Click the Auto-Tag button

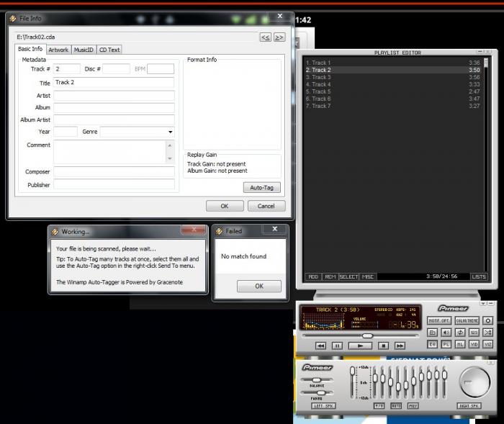tap(262, 187)
